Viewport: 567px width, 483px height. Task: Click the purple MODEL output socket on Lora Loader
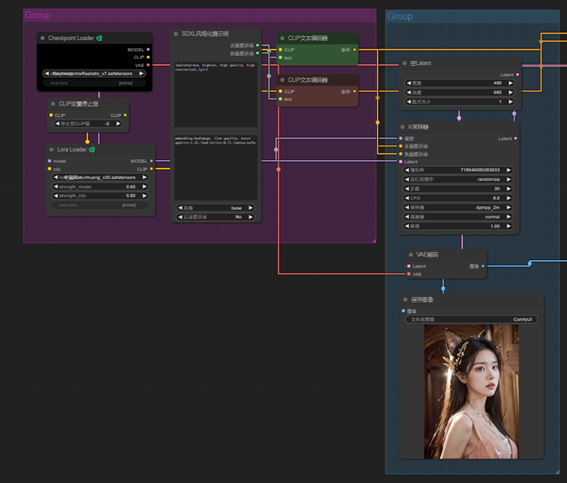151,161
